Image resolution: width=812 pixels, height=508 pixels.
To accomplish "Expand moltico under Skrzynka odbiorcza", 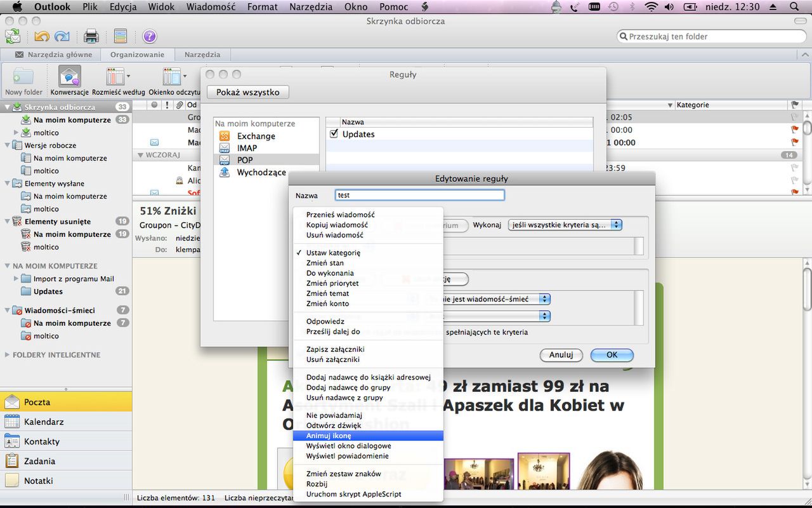I will coord(16,133).
